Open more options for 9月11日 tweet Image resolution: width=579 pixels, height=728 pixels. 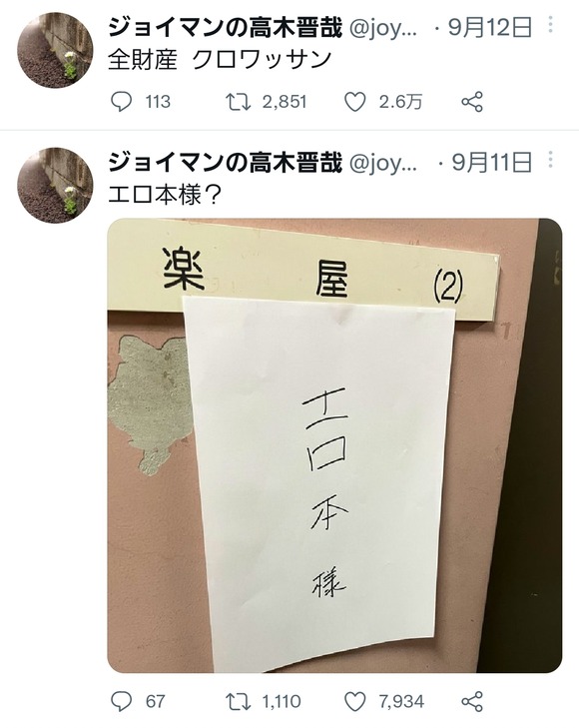550,159
